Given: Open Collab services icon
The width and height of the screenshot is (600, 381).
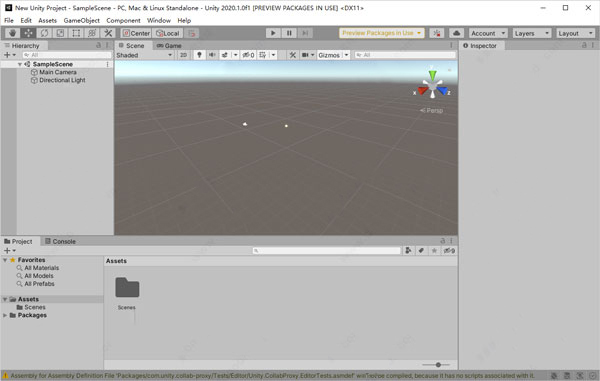Looking at the screenshot, I should click(437, 33).
